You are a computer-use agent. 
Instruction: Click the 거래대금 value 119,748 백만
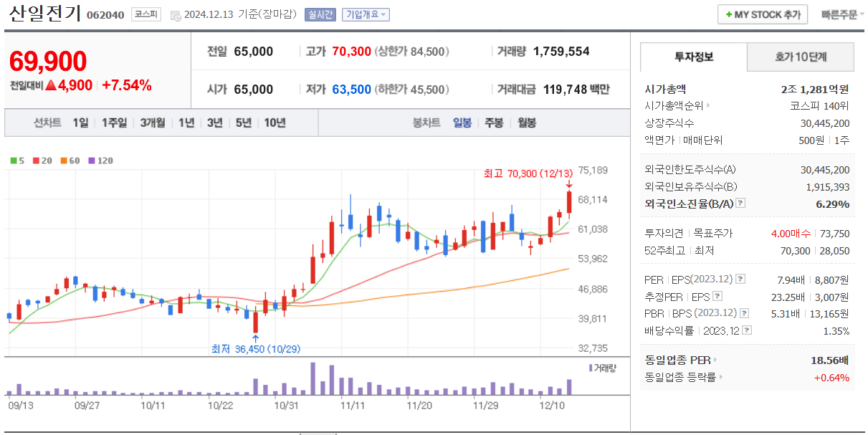point(576,90)
